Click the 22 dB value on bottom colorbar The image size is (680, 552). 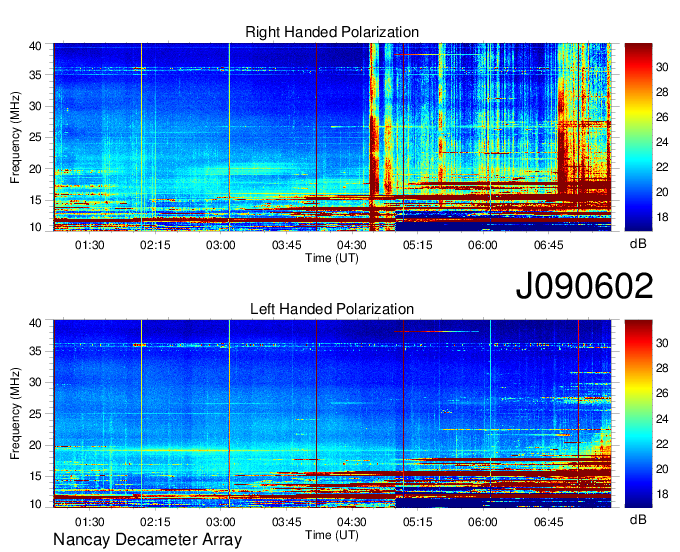click(662, 444)
